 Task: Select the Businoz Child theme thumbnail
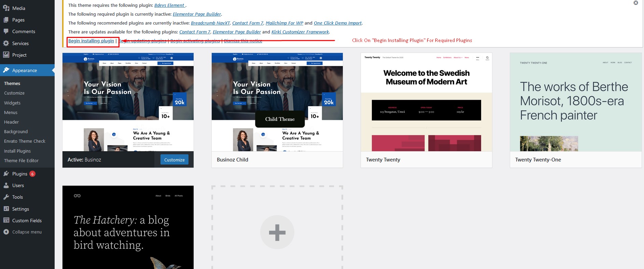tap(277, 102)
